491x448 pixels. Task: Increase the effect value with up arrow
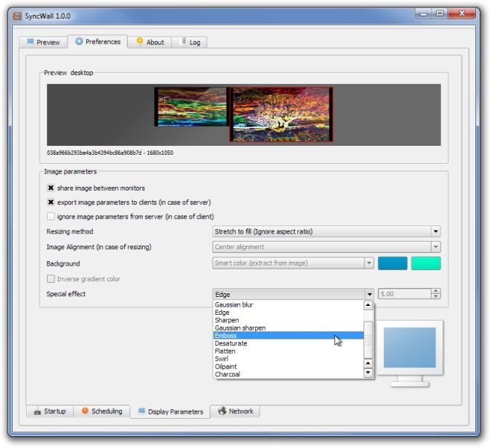pyautogui.click(x=436, y=291)
